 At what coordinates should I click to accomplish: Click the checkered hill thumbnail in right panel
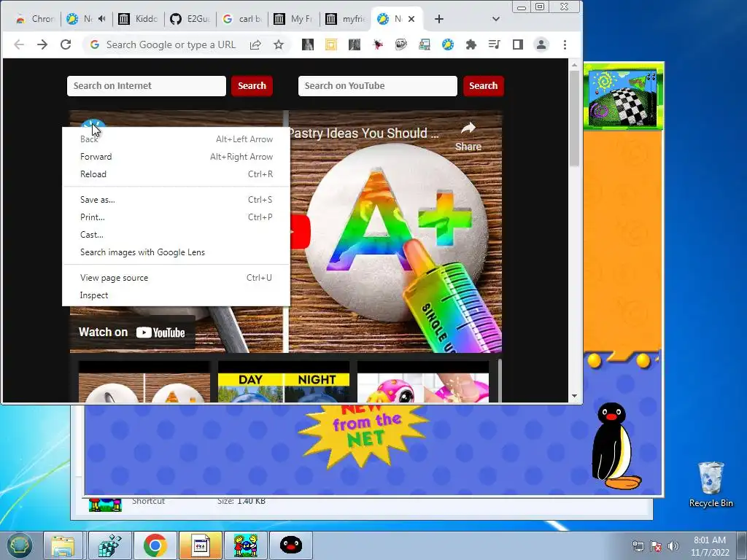click(623, 98)
